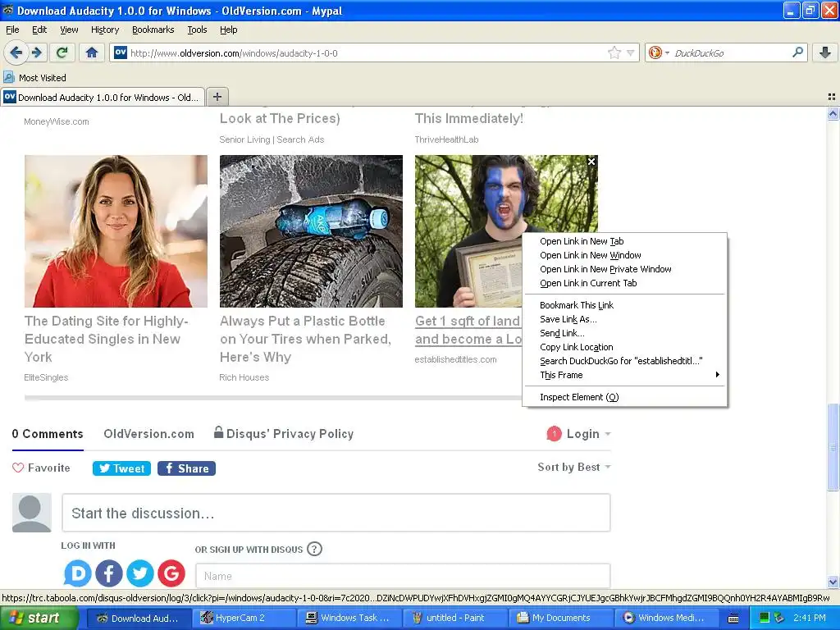
Task: Click the Name input field
Action: [x=403, y=576]
